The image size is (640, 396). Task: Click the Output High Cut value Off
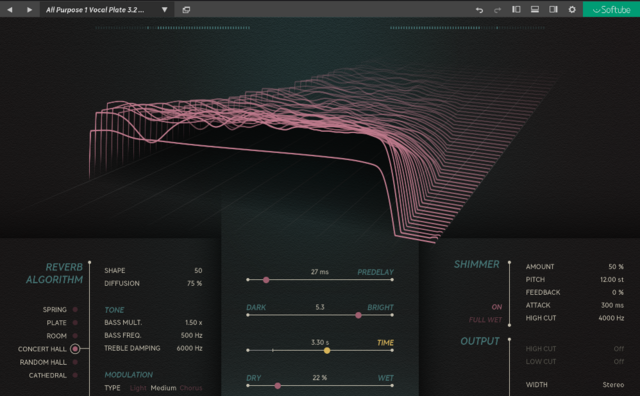pos(619,349)
